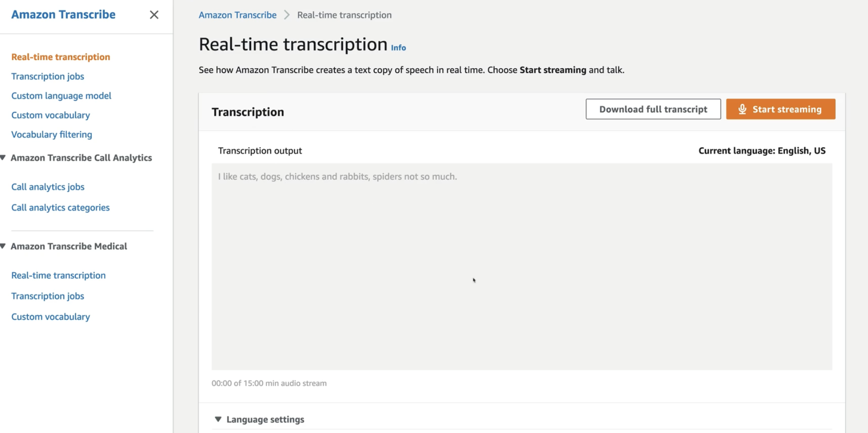This screenshot has width=868, height=433.
Task: Go to Custom language model page
Action: 61,96
